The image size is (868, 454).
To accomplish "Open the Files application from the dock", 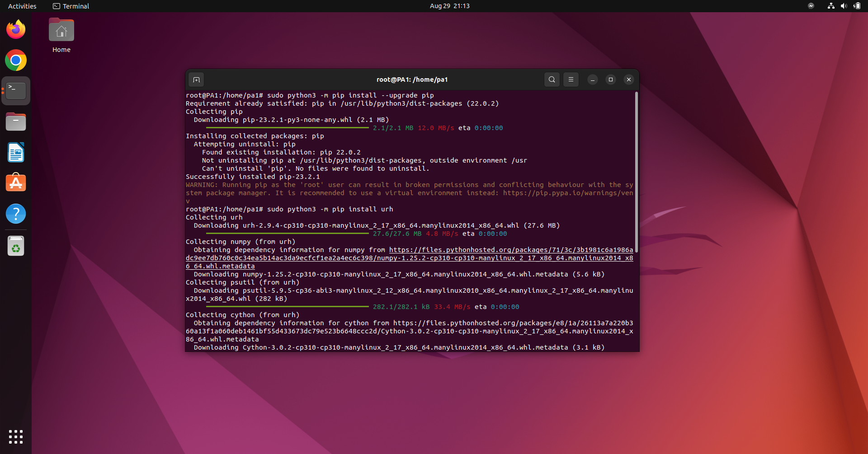I will (15, 122).
